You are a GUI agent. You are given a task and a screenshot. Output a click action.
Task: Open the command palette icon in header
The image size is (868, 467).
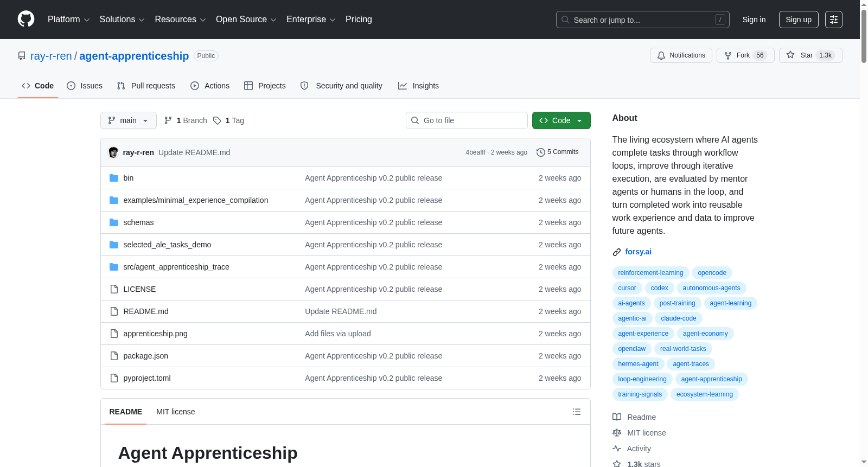click(x=834, y=20)
